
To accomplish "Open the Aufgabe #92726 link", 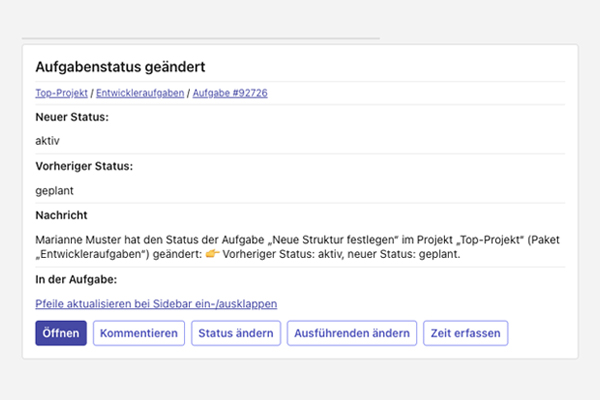I will pos(230,93).
